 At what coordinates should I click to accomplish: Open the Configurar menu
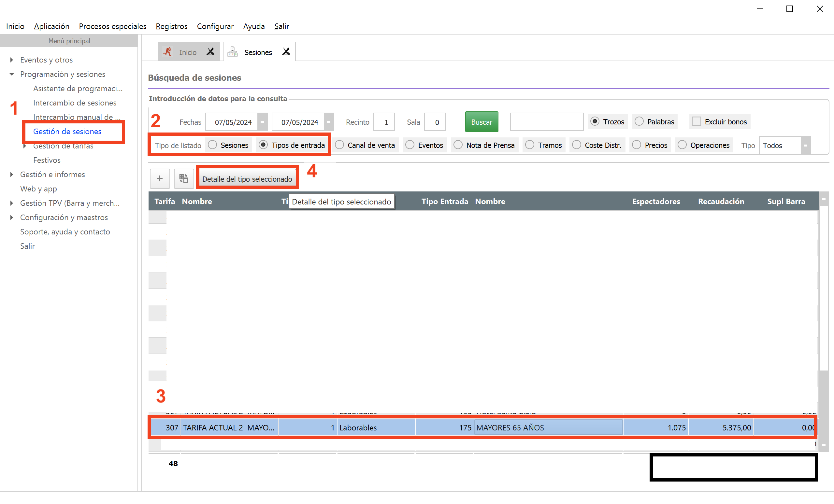pos(215,26)
